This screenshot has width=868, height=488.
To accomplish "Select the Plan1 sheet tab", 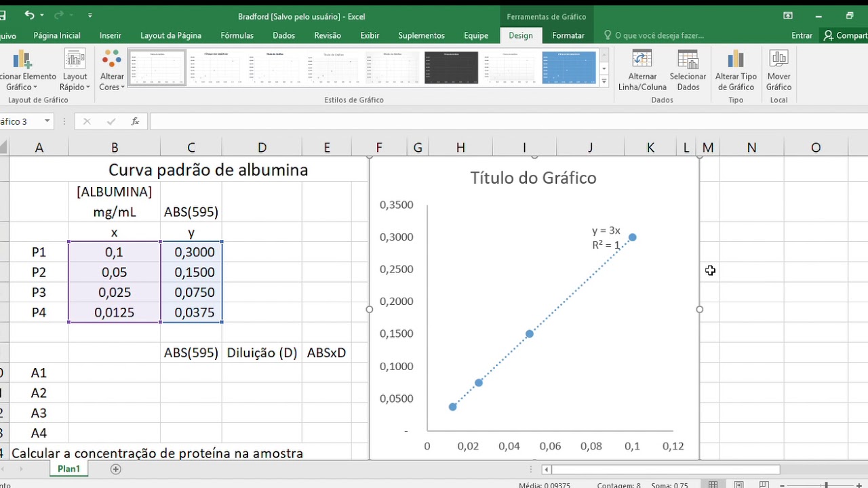I will click(68, 469).
